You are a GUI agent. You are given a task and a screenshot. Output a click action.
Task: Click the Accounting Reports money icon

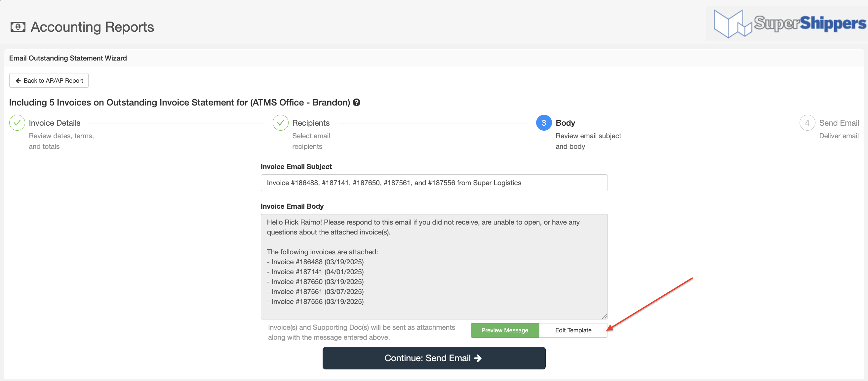(18, 27)
